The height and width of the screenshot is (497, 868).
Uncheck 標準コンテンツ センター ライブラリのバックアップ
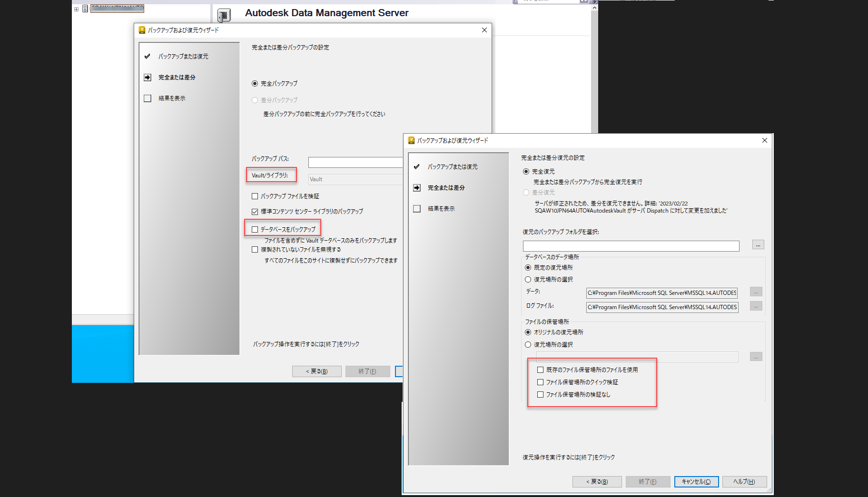pyautogui.click(x=255, y=211)
